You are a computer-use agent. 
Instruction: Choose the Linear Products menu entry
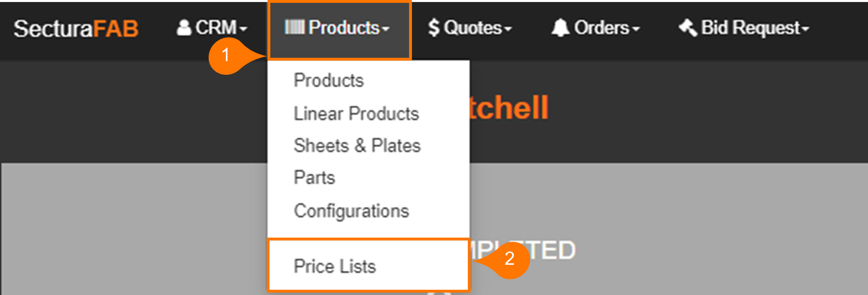click(356, 113)
